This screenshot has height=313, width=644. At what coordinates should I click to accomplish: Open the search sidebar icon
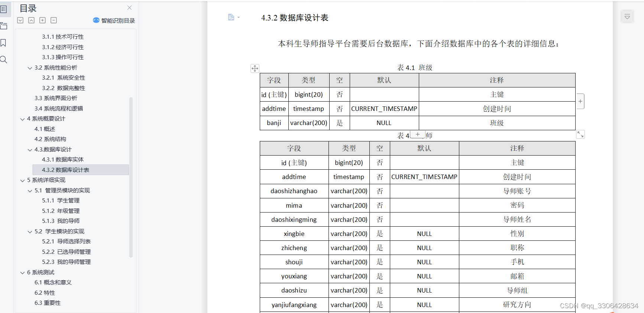pyautogui.click(x=4, y=60)
